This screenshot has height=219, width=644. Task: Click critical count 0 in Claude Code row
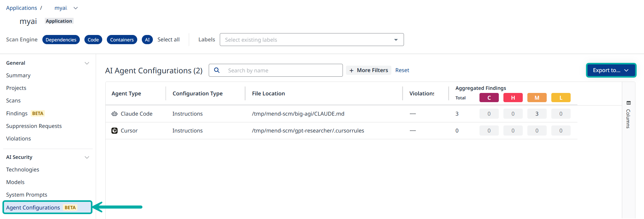pyautogui.click(x=489, y=114)
